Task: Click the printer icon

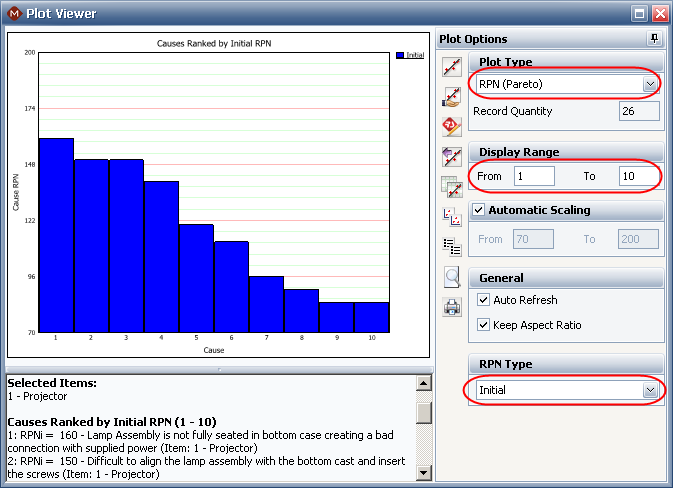Action: point(452,307)
